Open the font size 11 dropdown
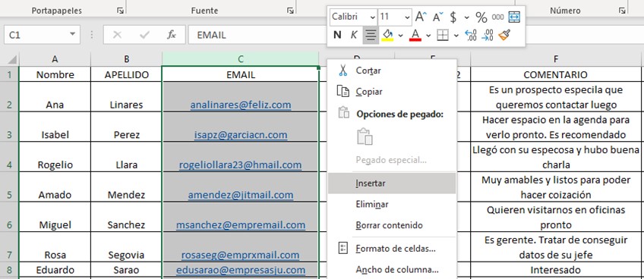Viewport: 644px width, 279px height. click(407, 17)
